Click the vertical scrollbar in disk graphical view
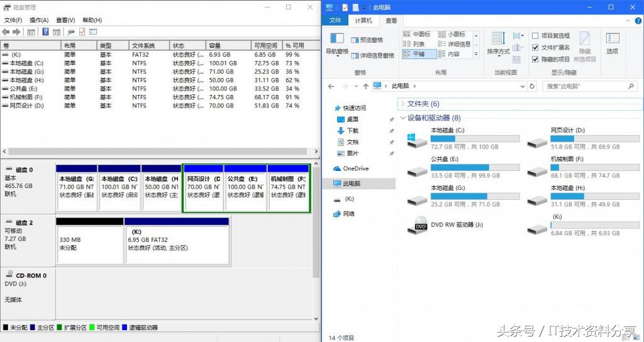The height and width of the screenshot is (342, 644). pos(316,221)
